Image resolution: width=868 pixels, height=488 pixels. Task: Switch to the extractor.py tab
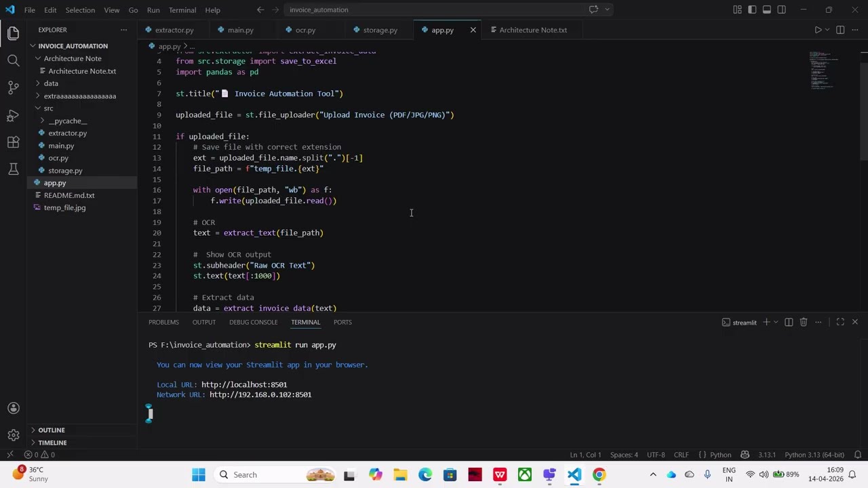point(174,30)
